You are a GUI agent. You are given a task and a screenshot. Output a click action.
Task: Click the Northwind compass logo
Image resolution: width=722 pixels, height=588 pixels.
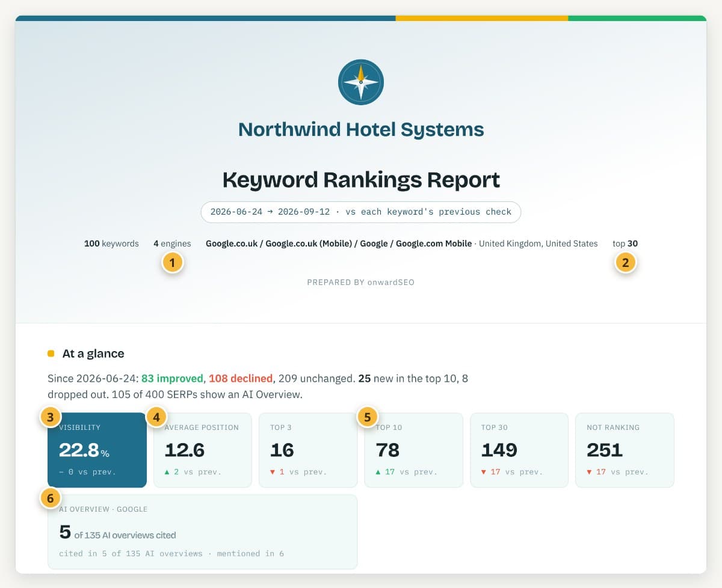click(361, 82)
